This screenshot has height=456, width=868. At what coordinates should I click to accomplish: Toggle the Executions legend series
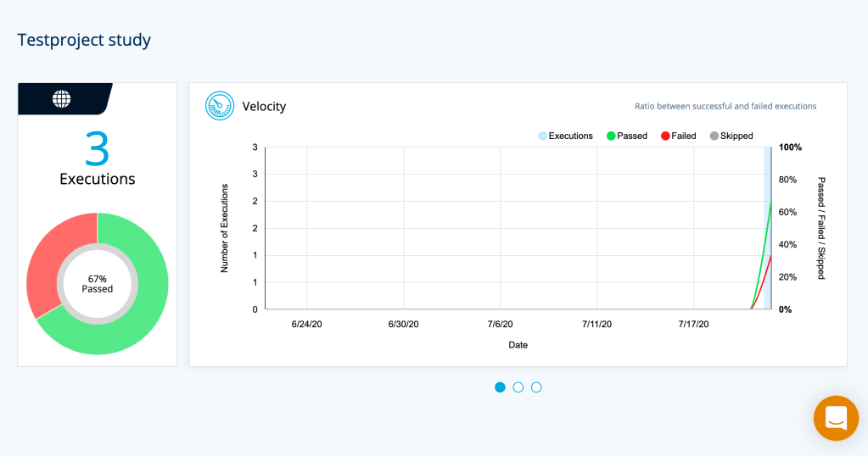565,136
